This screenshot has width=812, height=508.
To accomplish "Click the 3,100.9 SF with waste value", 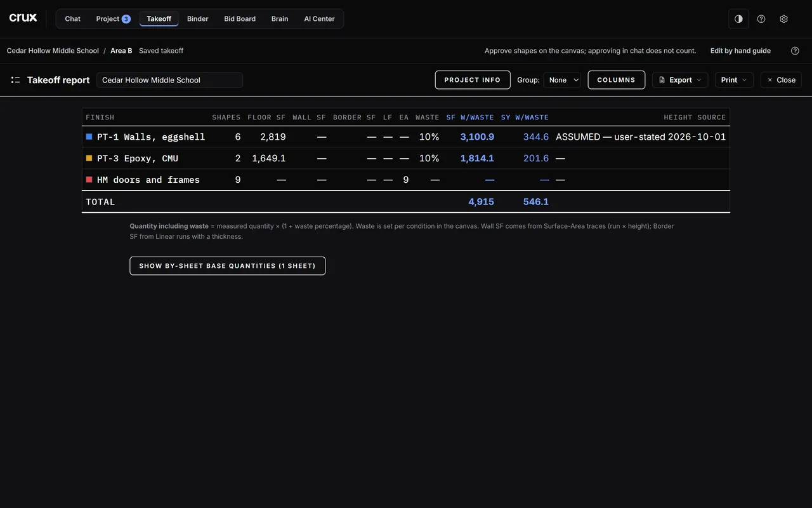I will point(477,137).
